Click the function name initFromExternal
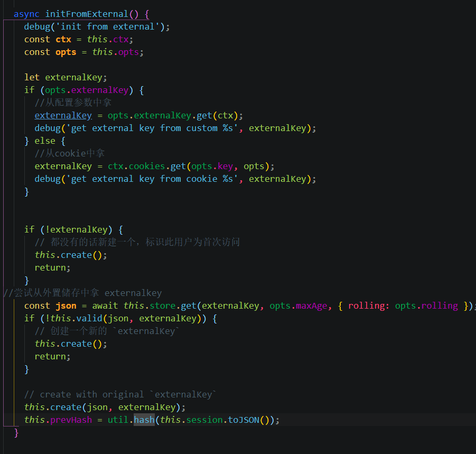 [x=87, y=14]
